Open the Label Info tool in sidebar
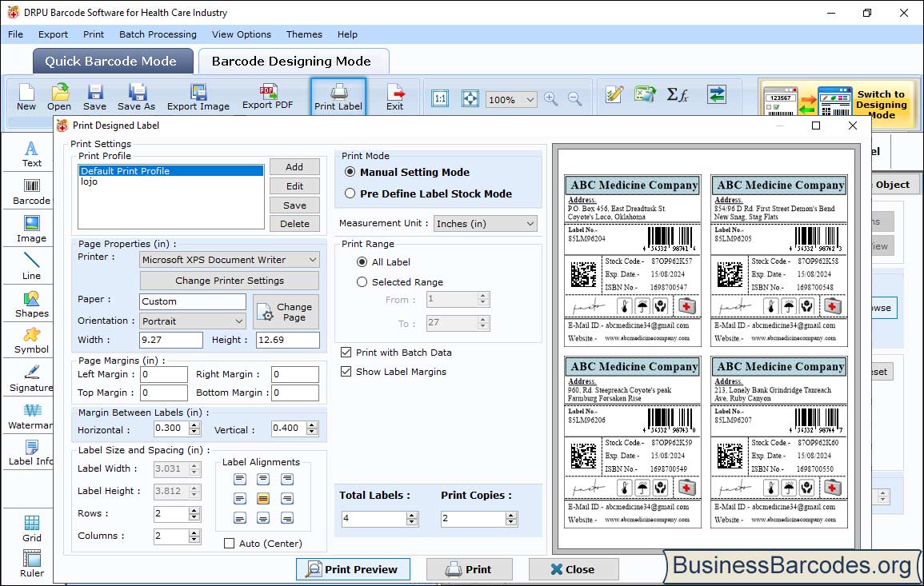Image resolution: width=924 pixels, height=586 pixels. tap(31, 452)
